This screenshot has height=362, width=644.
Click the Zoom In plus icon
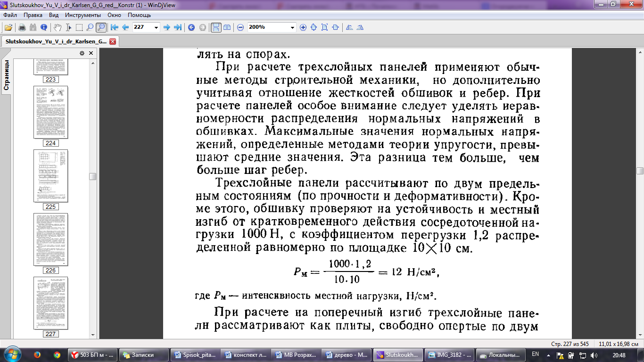pos(303,27)
